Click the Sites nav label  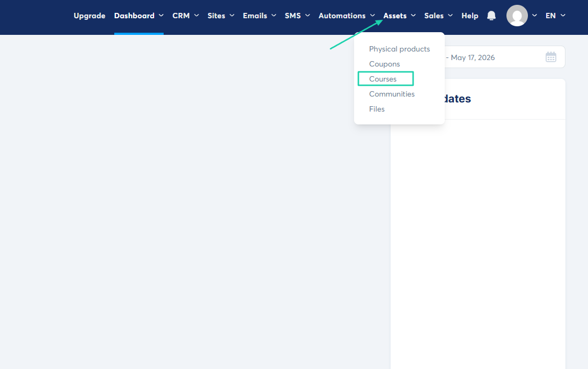click(216, 16)
